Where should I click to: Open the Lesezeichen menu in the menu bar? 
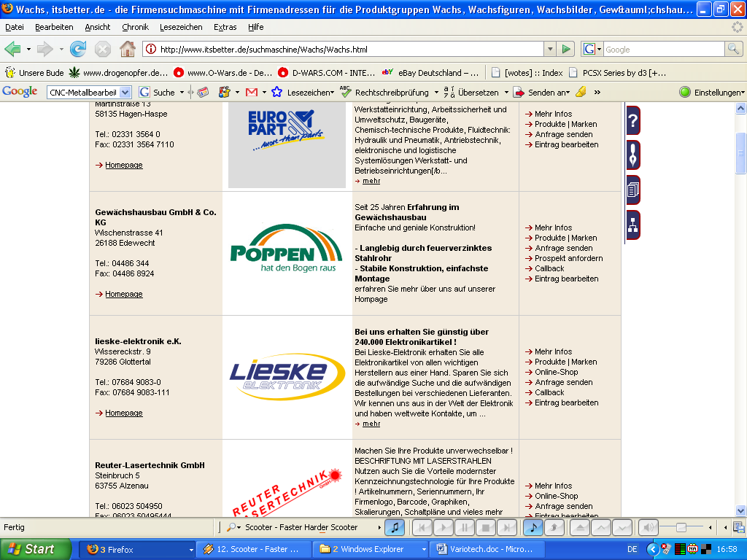point(181,27)
